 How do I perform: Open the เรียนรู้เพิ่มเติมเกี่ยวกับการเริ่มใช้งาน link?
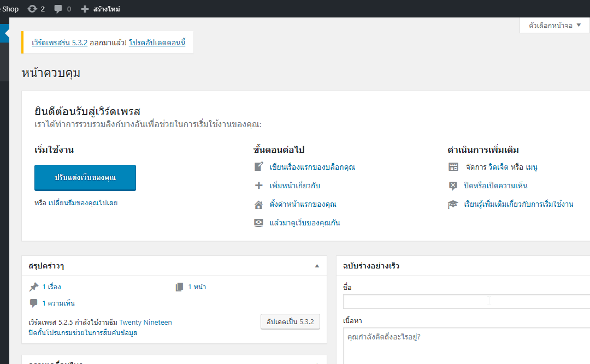tap(518, 204)
